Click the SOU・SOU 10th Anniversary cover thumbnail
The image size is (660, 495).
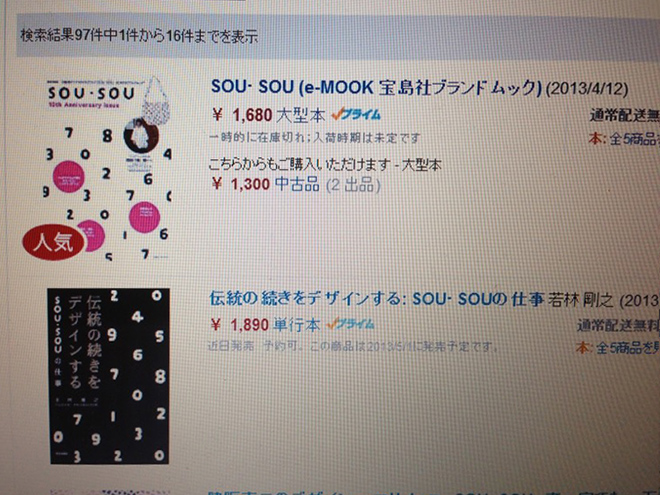click(x=109, y=167)
